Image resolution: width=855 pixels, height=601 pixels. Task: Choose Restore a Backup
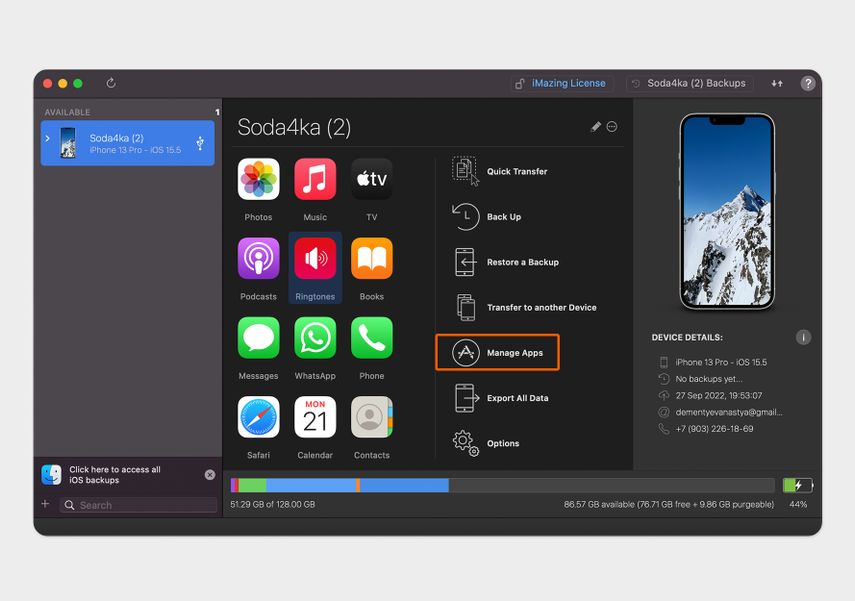point(505,262)
